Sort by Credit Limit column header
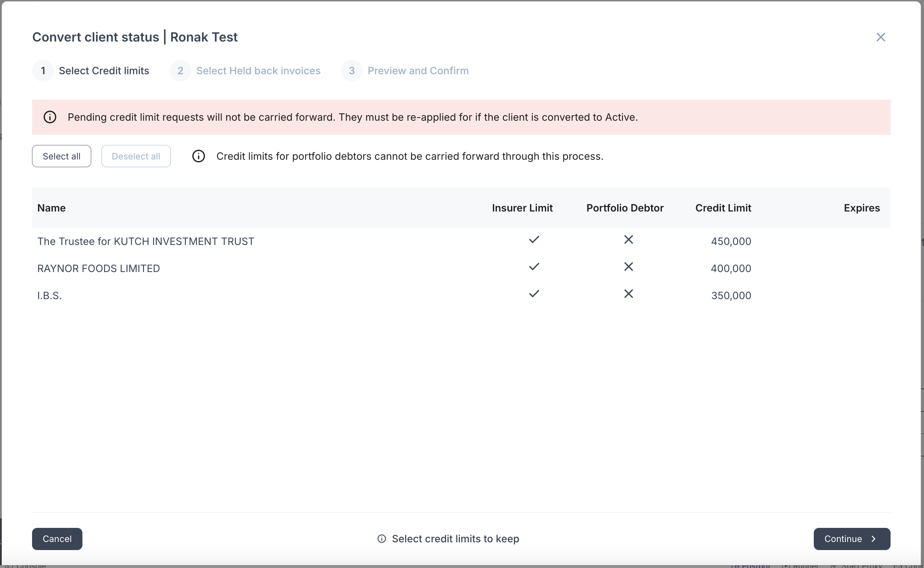This screenshot has width=924, height=568. [x=723, y=208]
